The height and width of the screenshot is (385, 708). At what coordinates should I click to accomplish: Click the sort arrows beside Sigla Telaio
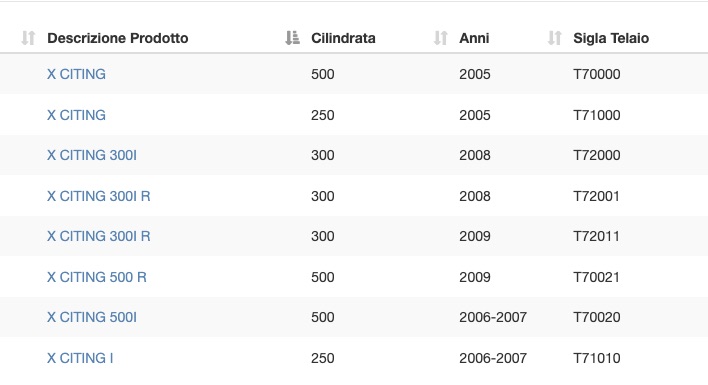click(554, 38)
